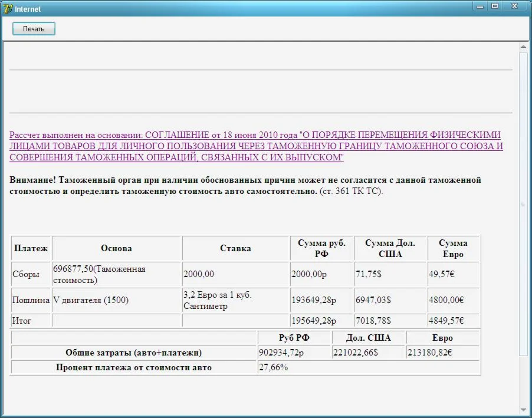532x418 pixels.
Task: Click the scroll up arrow
Action: pyautogui.click(x=523, y=47)
